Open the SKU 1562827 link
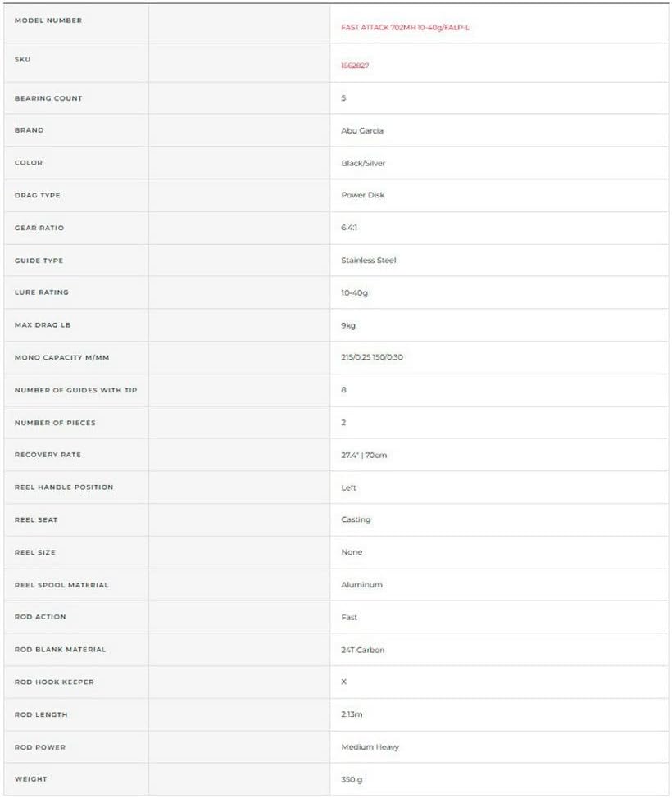Image resolution: width=672 pixels, height=798 pixels. [355, 66]
